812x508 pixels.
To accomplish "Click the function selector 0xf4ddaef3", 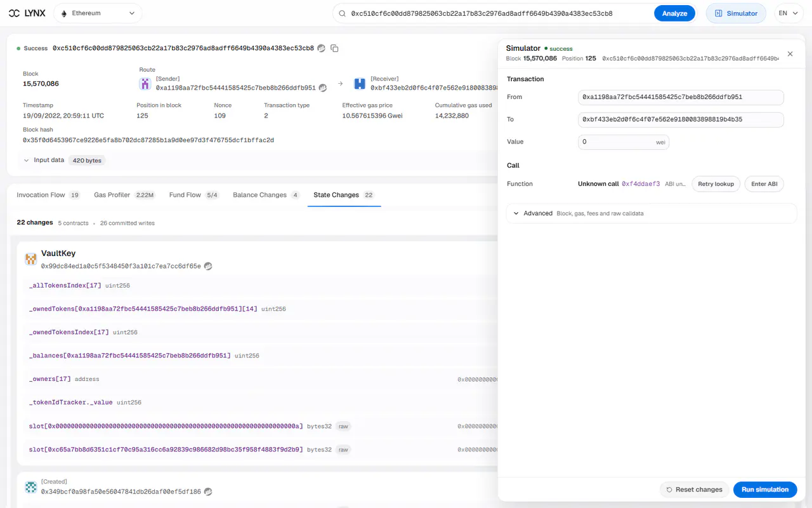I will tap(641, 184).
